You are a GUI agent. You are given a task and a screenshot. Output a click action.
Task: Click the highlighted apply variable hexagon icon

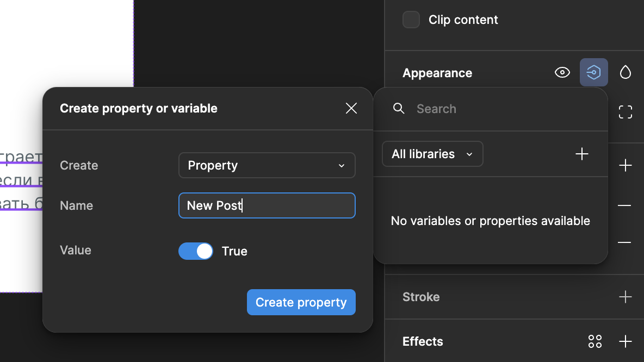[x=593, y=72]
